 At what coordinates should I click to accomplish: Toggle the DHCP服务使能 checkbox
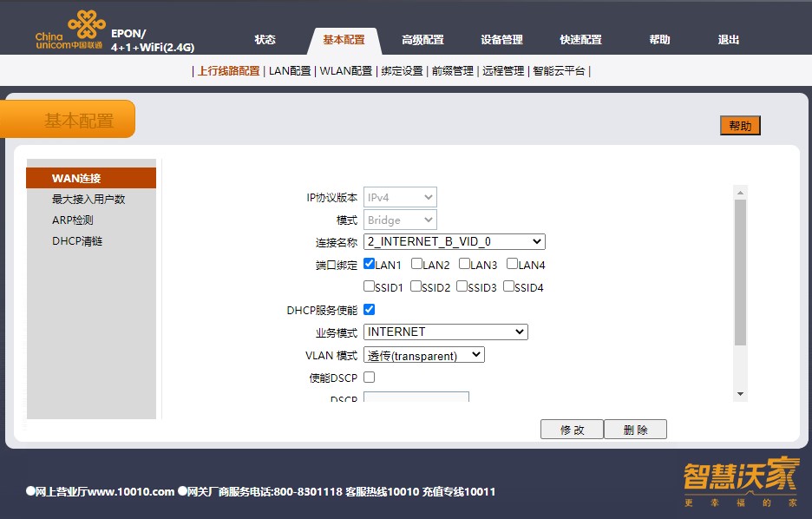point(370,309)
